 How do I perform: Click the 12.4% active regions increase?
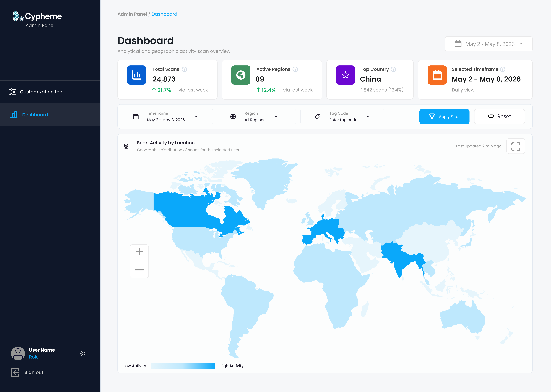pyautogui.click(x=266, y=90)
